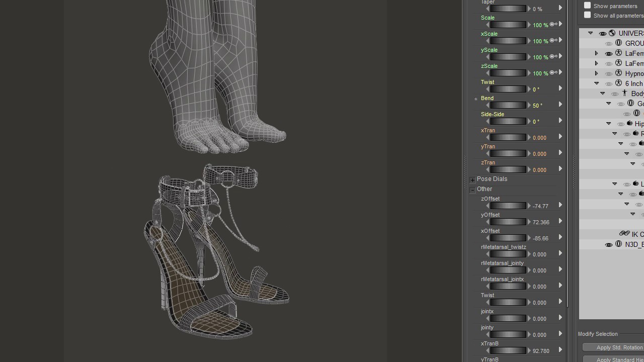Click the yTran dial slider
644x362 pixels.
click(x=508, y=153)
